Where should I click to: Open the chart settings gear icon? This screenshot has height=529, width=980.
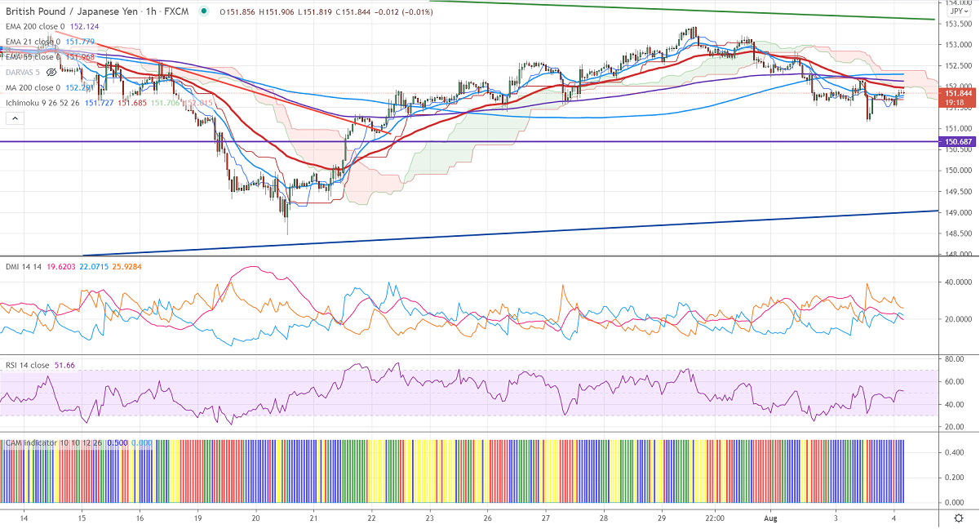click(958, 518)
